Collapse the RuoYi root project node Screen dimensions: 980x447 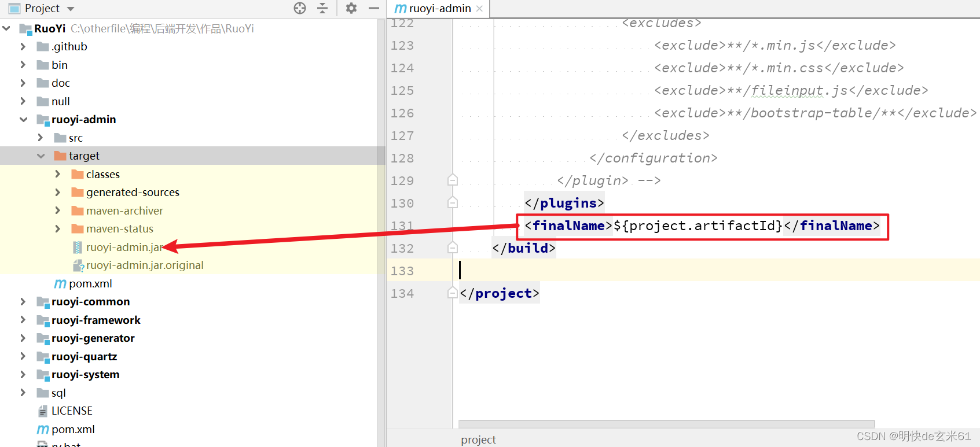6,28
